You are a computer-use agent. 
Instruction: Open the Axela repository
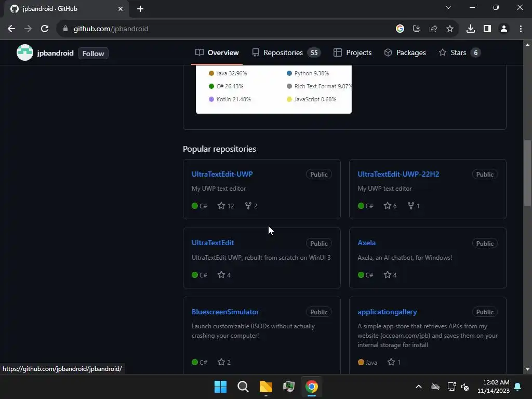(x=366, y=243)
